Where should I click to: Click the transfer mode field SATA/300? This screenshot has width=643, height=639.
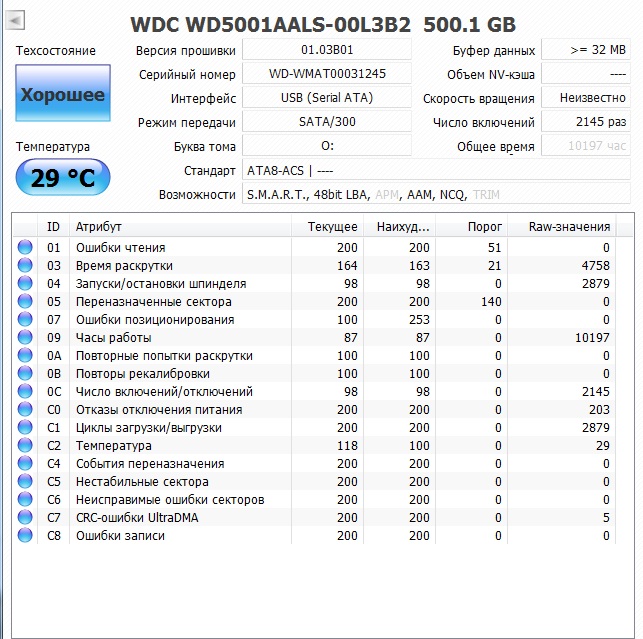pos(327,122)
